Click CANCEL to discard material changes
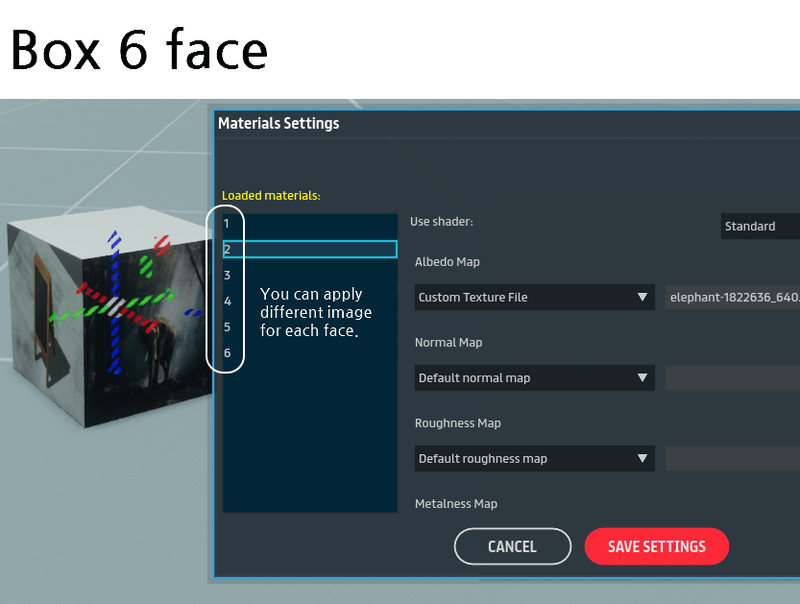Screen dimensions: 800x604 pos(512,546)
